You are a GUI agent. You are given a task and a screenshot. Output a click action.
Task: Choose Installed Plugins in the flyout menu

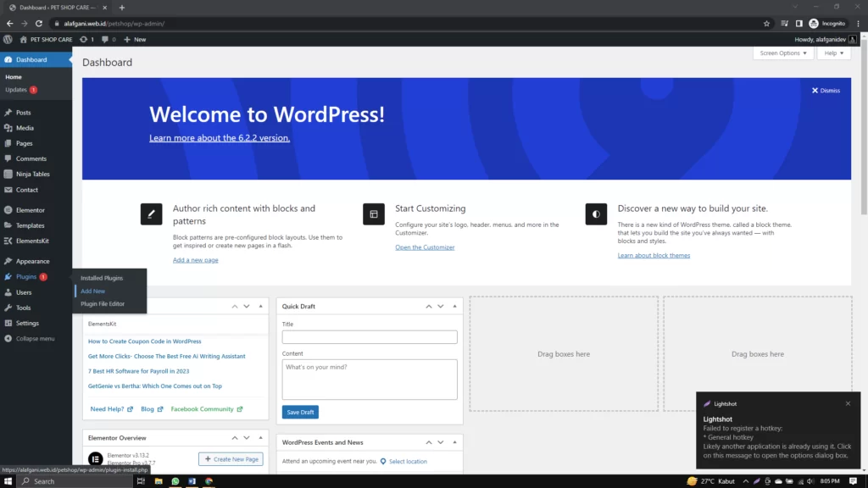tap(102, 278)
